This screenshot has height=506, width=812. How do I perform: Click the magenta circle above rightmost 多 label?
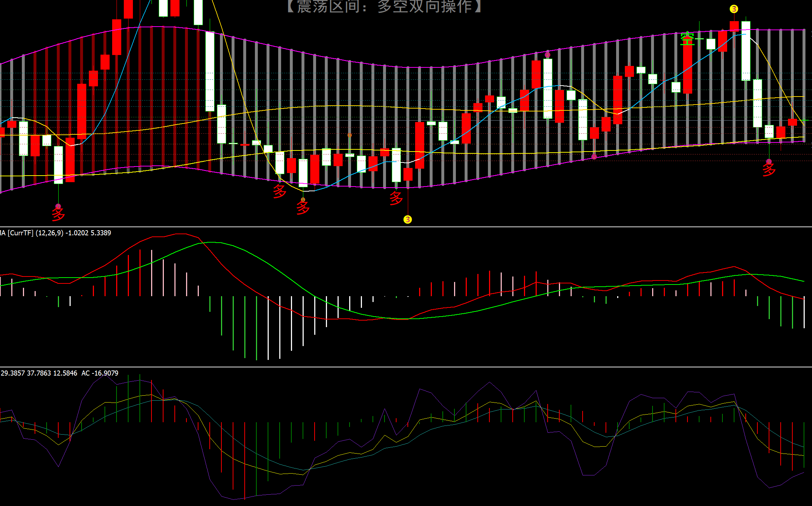pyautogui.click(x=769, y=161)
